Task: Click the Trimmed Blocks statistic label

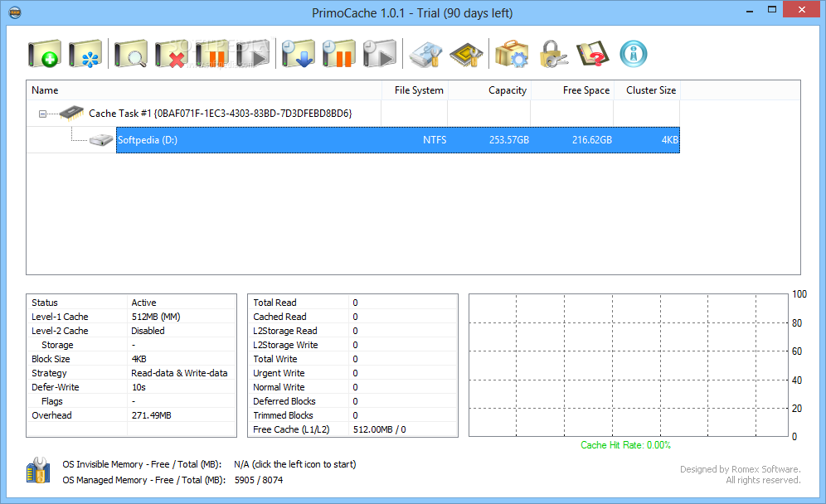Action: click(283, 415)
